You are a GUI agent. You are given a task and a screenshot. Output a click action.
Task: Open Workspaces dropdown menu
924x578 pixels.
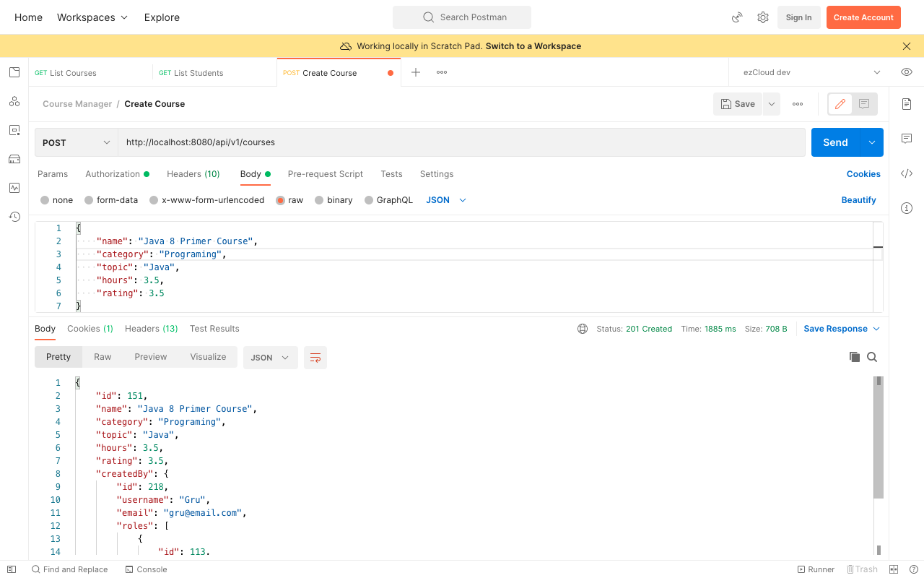92,17
